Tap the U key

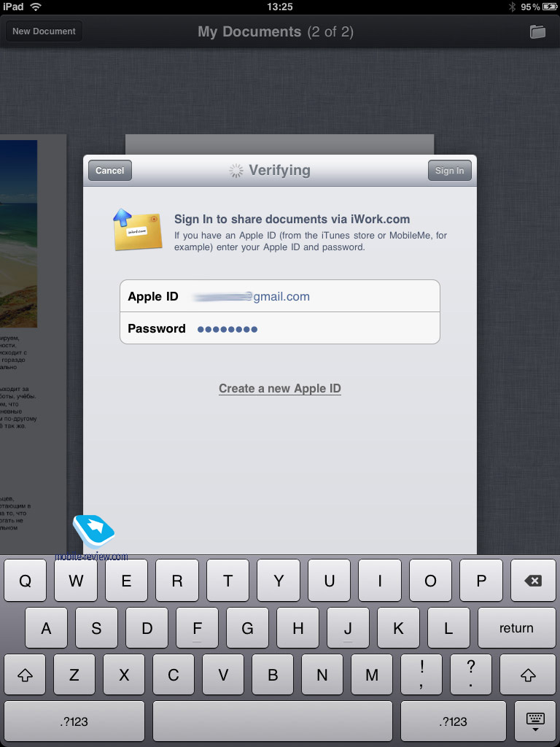click(x=329, y=580)
